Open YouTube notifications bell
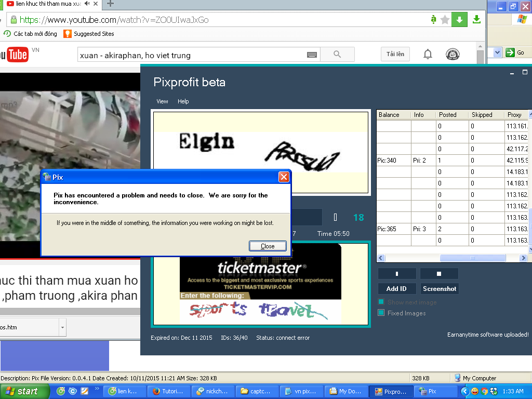This screenshot has width=532, height=399. (x=428, y=54)
